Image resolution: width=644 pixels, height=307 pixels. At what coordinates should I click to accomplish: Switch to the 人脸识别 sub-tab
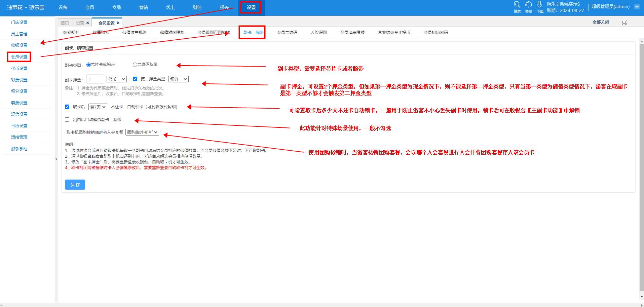(x=319, y=33)
